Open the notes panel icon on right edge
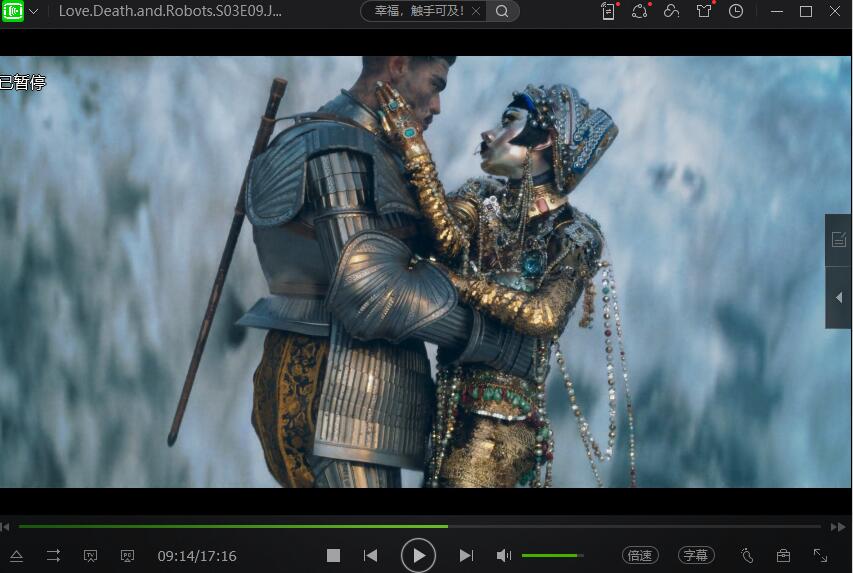Viewport: 853px width, 573px height. (x=838, y=240)
